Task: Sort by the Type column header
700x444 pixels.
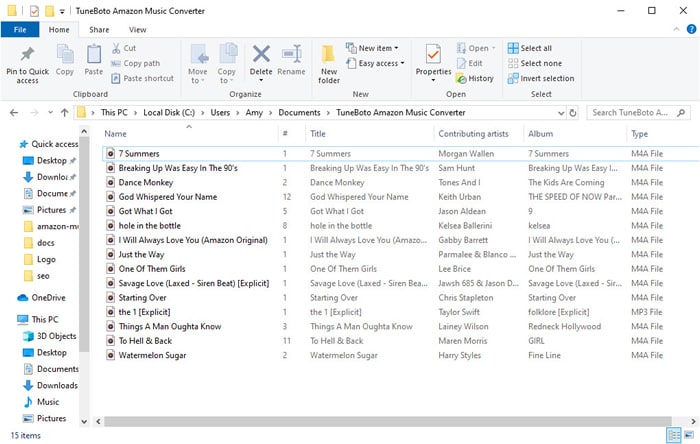Action: 639,133
